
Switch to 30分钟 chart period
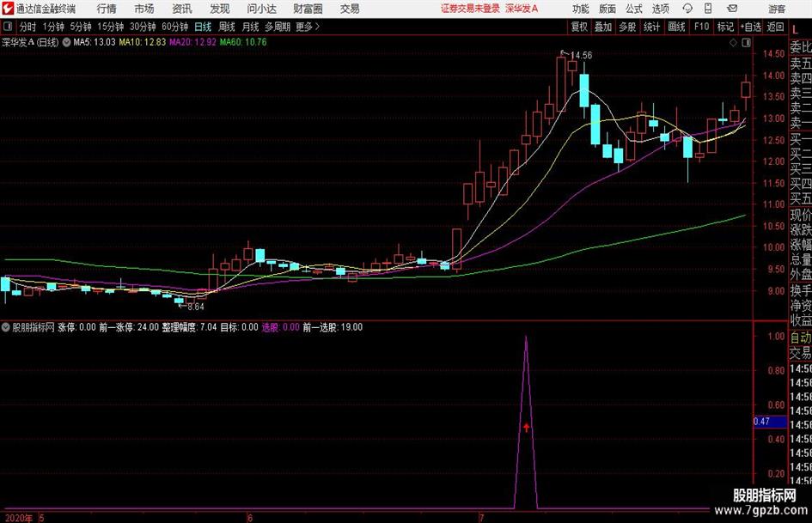(x=143, y=27)
